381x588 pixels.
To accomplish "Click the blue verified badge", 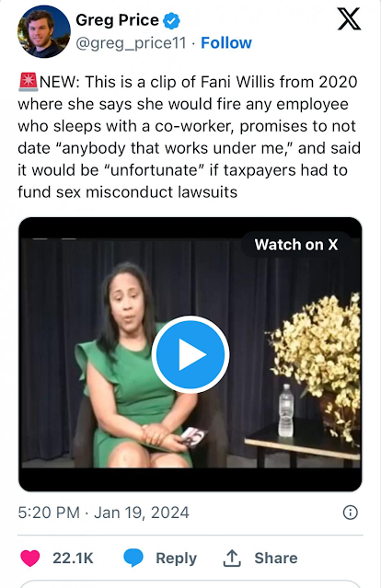I will coord(171,20).
